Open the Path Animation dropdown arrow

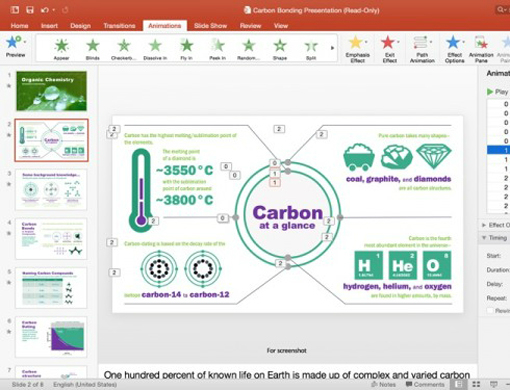(431, 42)
